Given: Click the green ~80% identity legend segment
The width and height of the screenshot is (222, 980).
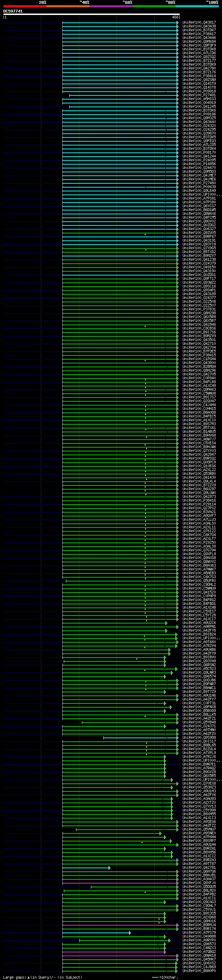Looking at the screenshot, I should click(154, 6).
